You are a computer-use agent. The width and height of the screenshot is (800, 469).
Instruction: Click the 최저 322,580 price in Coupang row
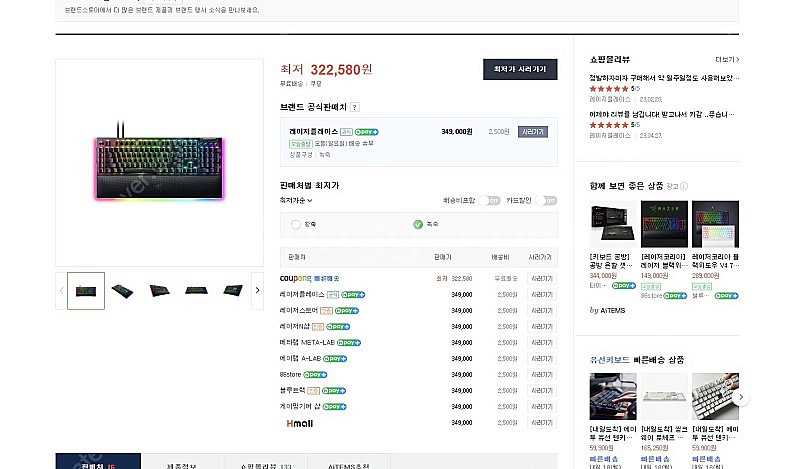[x=454, y=279]
